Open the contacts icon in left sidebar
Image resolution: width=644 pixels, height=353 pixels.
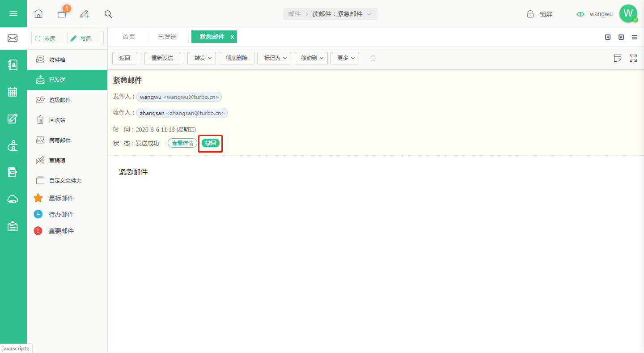pyautogui.click(x=13, y=65)
